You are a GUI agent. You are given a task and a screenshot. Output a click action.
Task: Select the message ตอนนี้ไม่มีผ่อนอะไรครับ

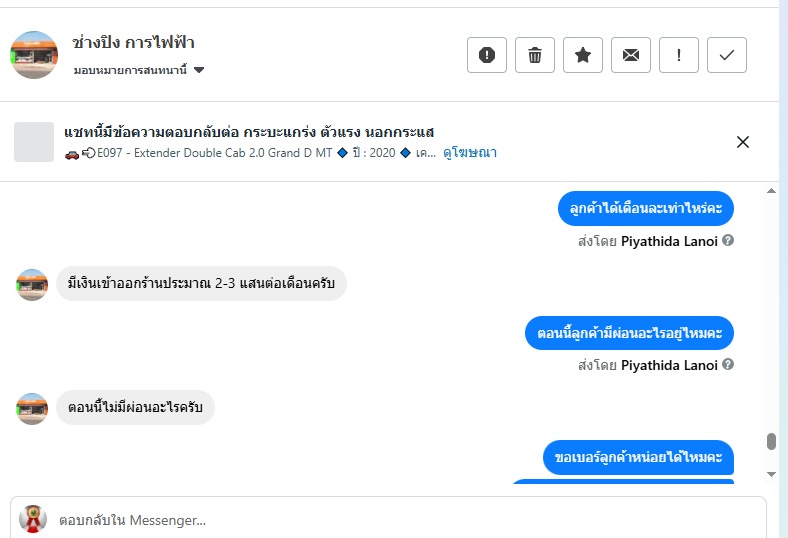[x=135, y=408]
